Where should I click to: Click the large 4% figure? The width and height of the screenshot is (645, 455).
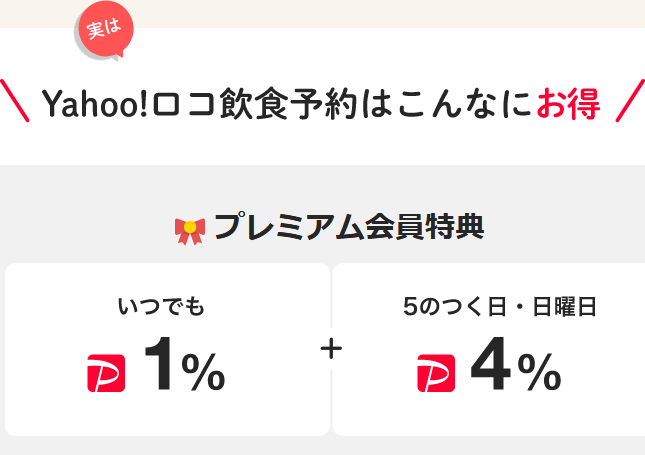click(516, 364)
